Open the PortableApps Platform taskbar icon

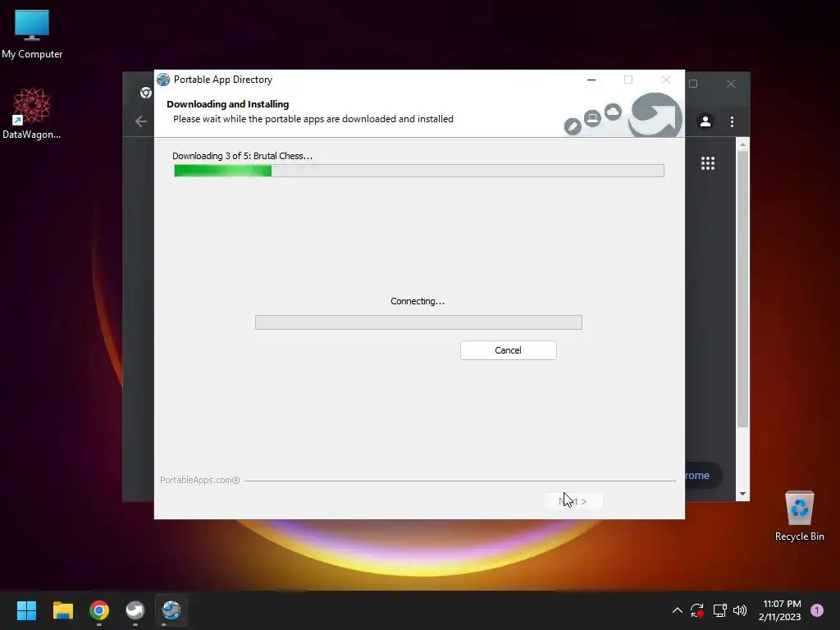click(x=135, y=610)
